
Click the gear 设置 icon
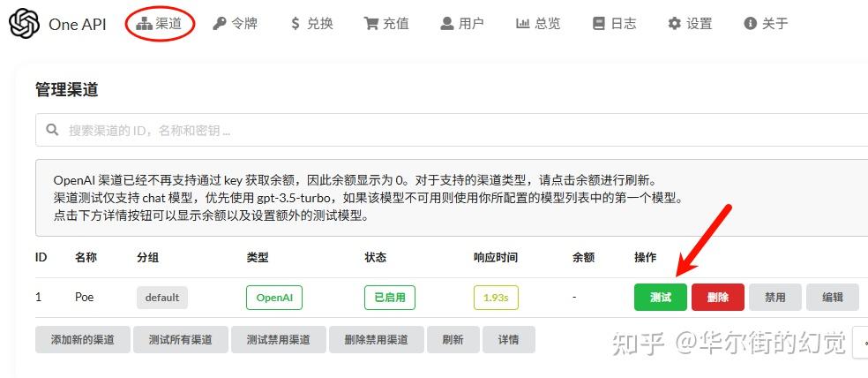(x=675, y=24)
